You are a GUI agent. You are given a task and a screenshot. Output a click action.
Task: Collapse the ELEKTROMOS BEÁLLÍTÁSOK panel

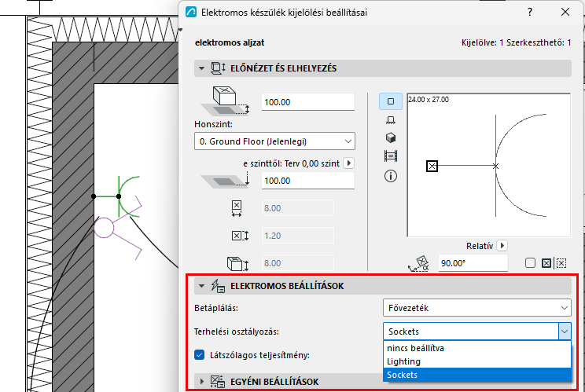pyautogui.click(x=202, y=286)
